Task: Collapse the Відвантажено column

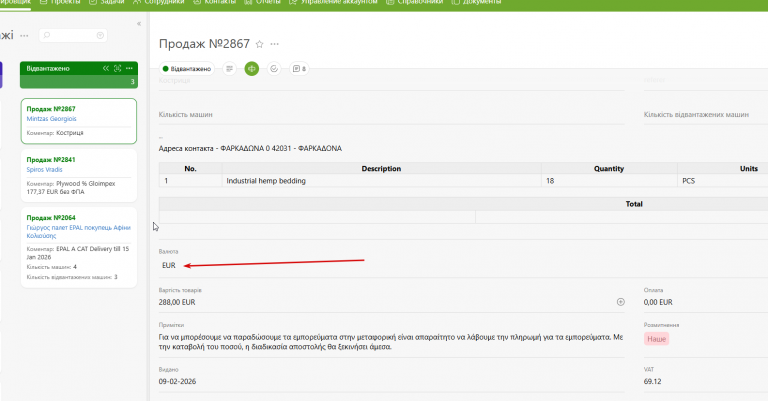Action: coord(106,69)
